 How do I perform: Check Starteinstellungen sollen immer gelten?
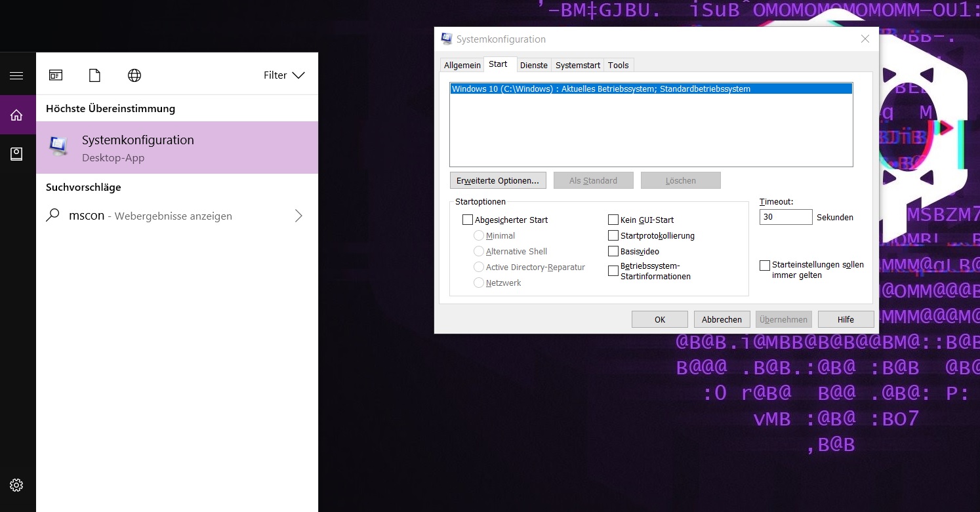click(765, 266)
